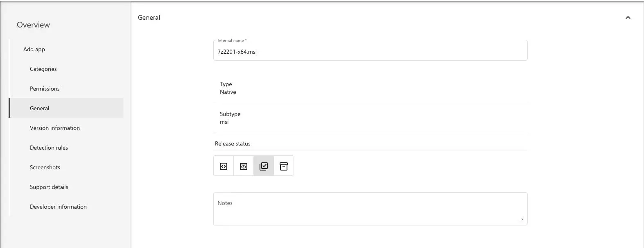Set release status to developer code icon
Screen dimensions: 644x248
[x=224, y=166]
